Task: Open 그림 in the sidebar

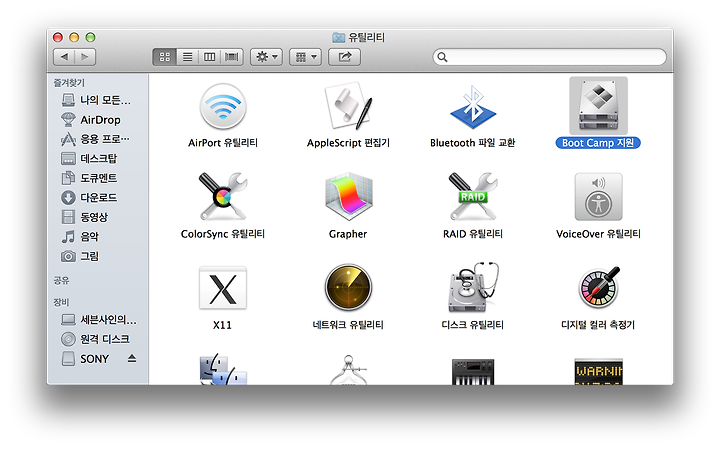Action: click(97, 256)
